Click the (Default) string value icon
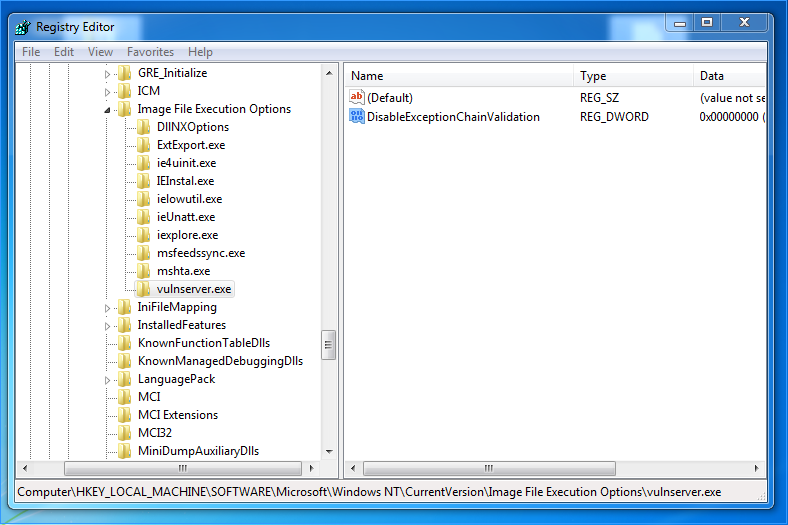This screenshot has width=788, height=525. click(x=357, y=97)
